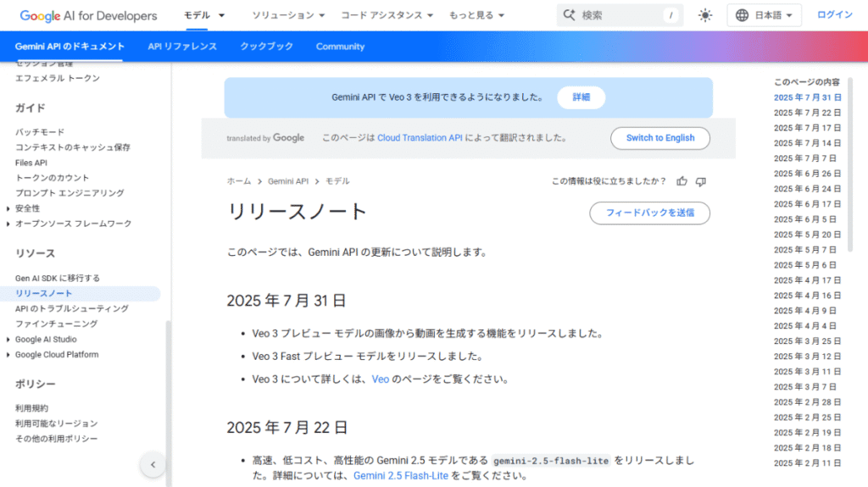Jump to 2025 年 2 月 11 日 in contents
This screenshot has height=487, width=868.
click(x=807, y=463)
